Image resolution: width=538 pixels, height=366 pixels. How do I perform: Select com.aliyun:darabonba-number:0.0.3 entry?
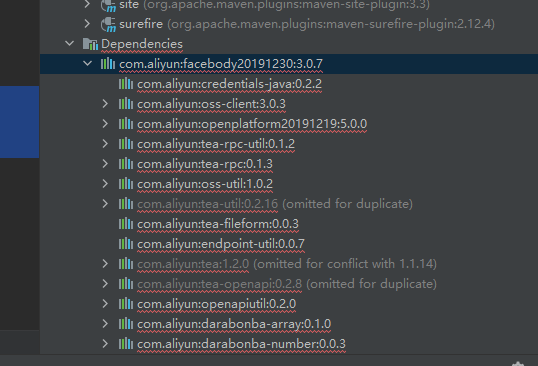tap(242, 344)
